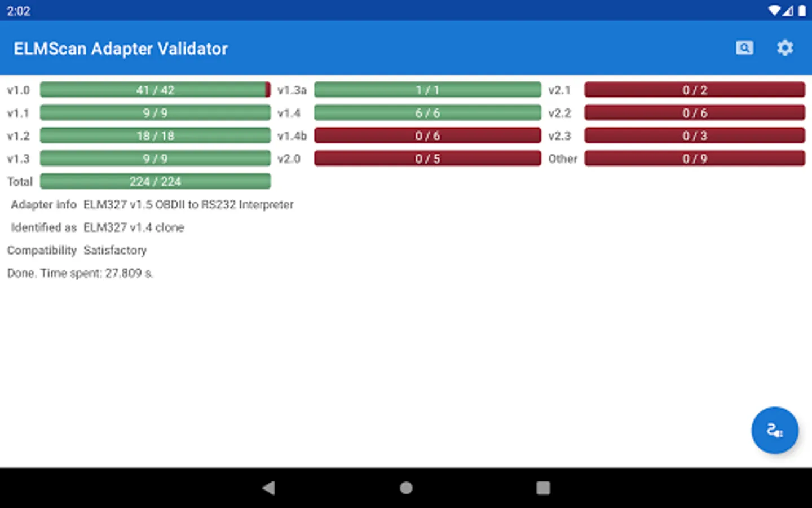Select the v1.4b red bar 0 / 6
812x508 pixels.
(427, 135)
